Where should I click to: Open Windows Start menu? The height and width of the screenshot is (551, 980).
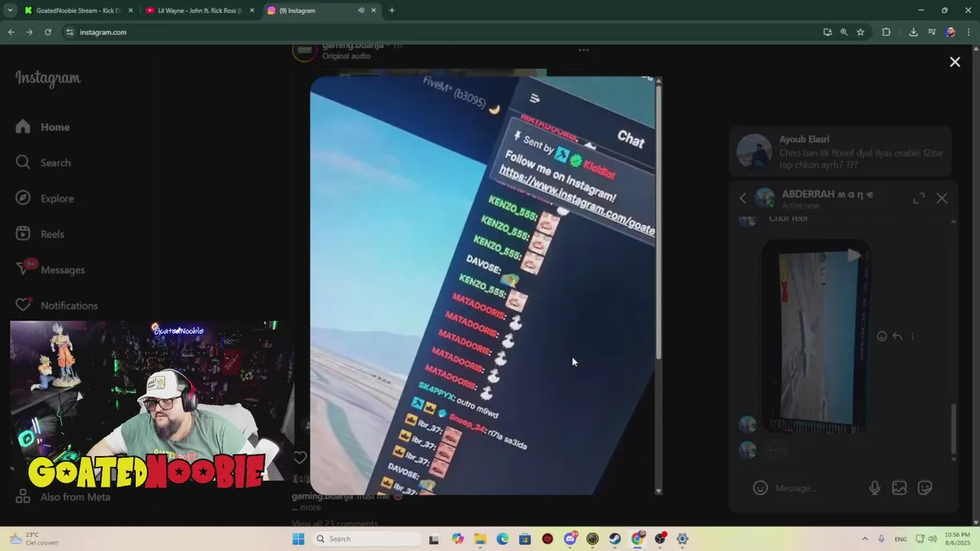pyautogui.click(x=299, y=539)
